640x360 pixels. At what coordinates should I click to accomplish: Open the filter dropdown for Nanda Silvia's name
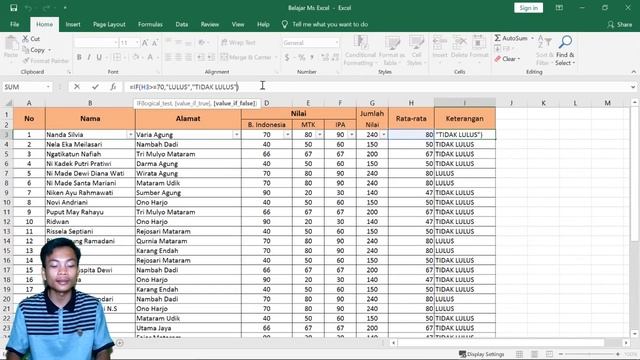(130, 135)
